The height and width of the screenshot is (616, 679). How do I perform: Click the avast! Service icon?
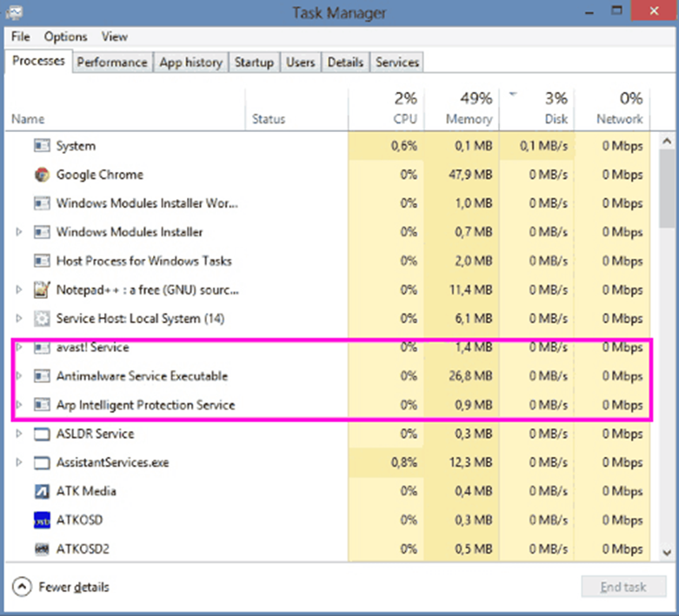tap(42, 348)
